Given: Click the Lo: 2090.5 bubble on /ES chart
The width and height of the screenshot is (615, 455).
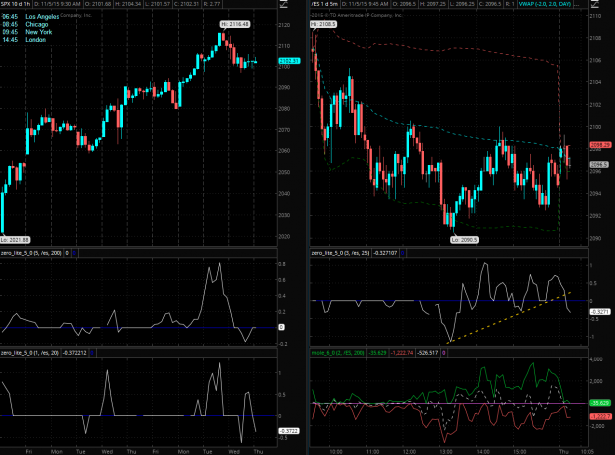Looking at the screenshot, I should [x=463, y=239].
